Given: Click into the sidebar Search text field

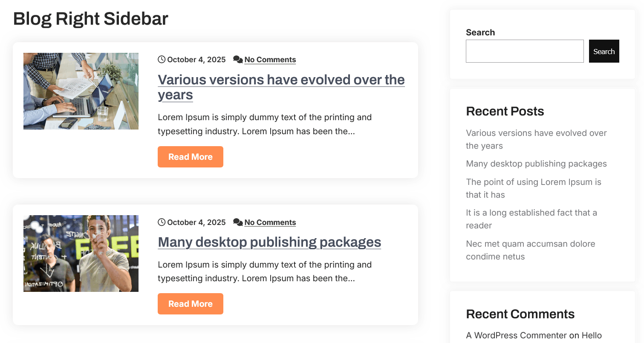Looking at the screenshot, I should 525,51.
